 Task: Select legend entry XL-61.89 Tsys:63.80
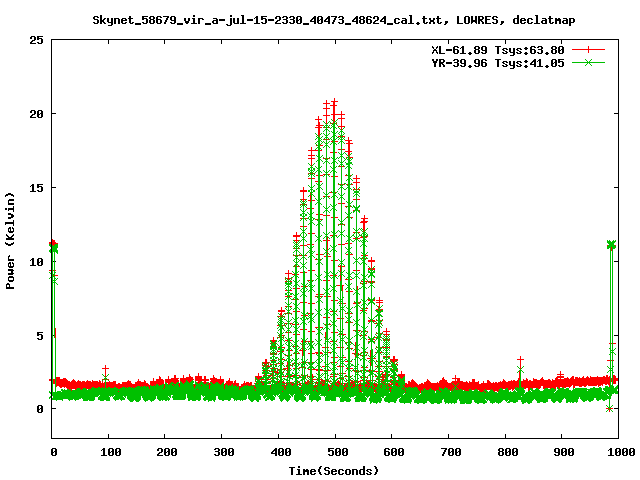tap(498, 50)
